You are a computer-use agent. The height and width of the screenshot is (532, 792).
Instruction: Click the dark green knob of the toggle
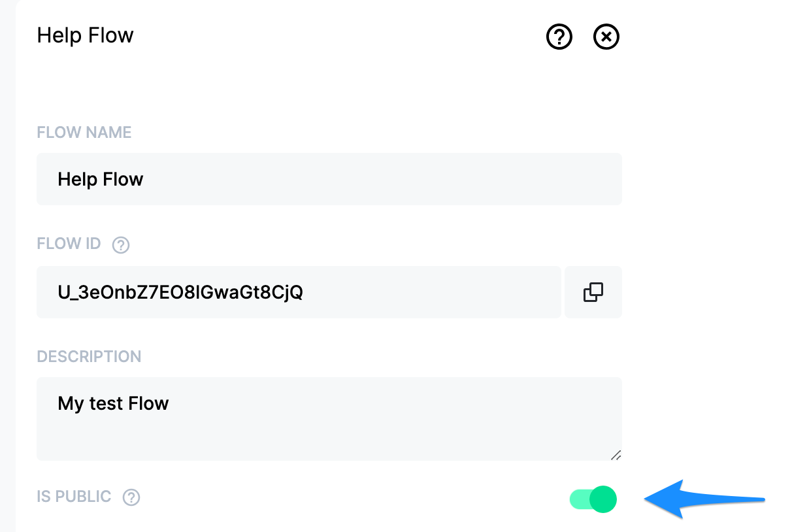(x=603, y=499)
